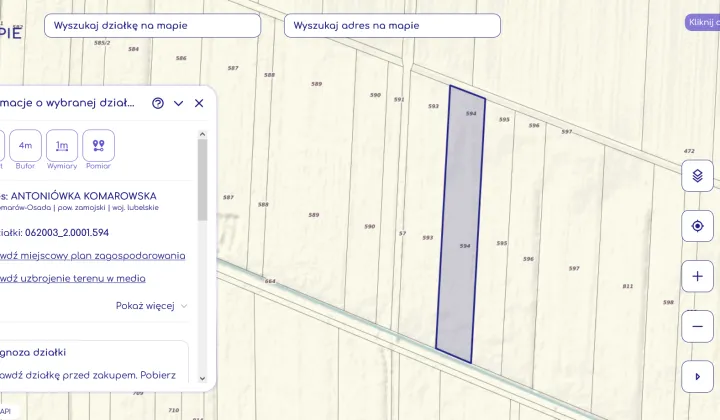Zoom out of the map

[x=697, y=326]
